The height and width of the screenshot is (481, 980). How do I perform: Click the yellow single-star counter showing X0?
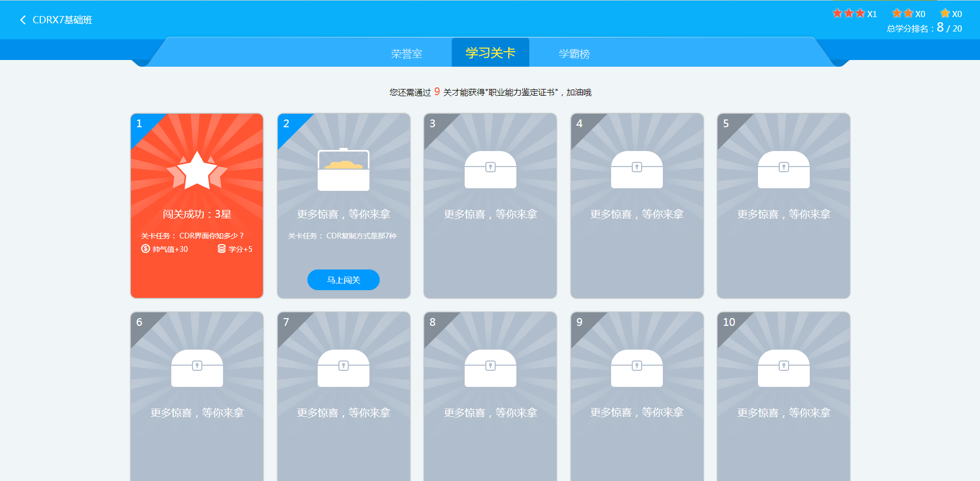click(951, 13)
